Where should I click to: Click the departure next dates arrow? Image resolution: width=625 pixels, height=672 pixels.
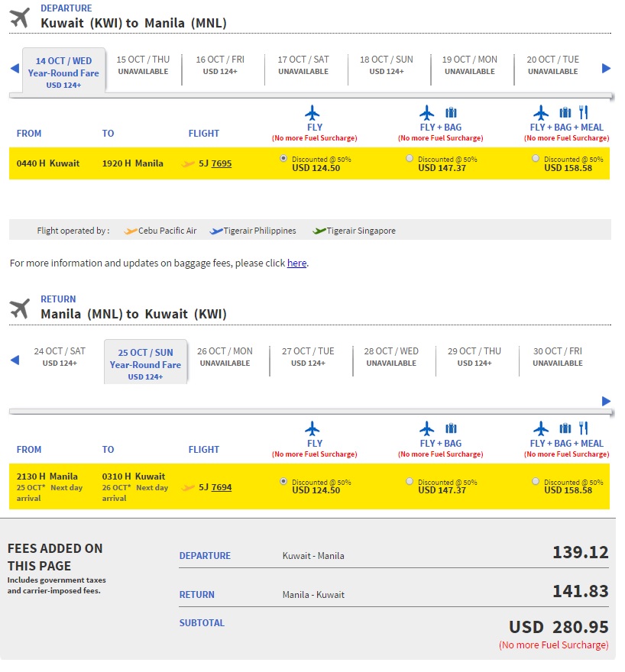(x=606, y=68)
